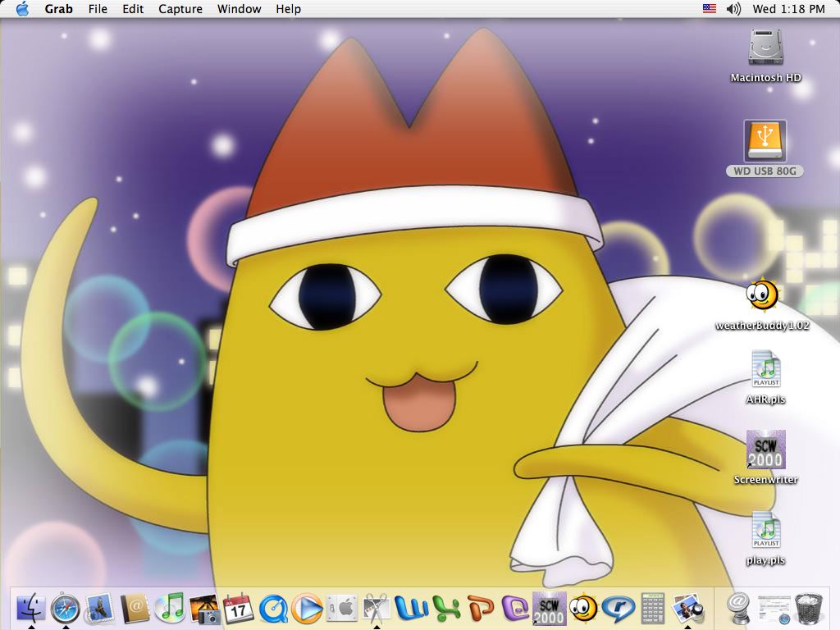Viewport: 840px width, 630px height.
Task: Open the US flag input menu
Action: 710,8
